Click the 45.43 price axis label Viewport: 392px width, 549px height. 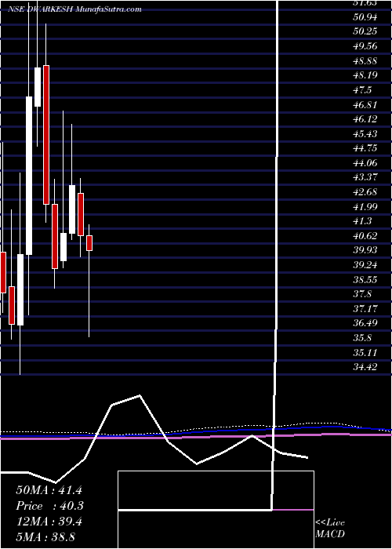[365, 134]
